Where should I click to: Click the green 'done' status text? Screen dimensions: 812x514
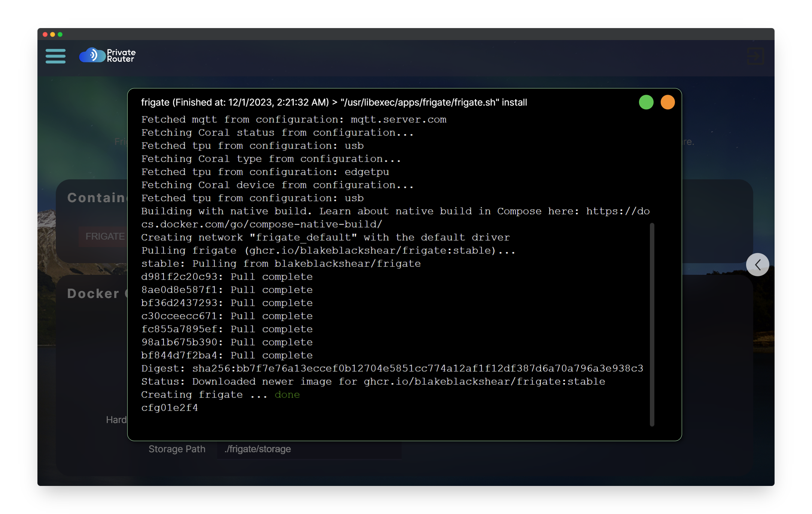tap(287, 394)
